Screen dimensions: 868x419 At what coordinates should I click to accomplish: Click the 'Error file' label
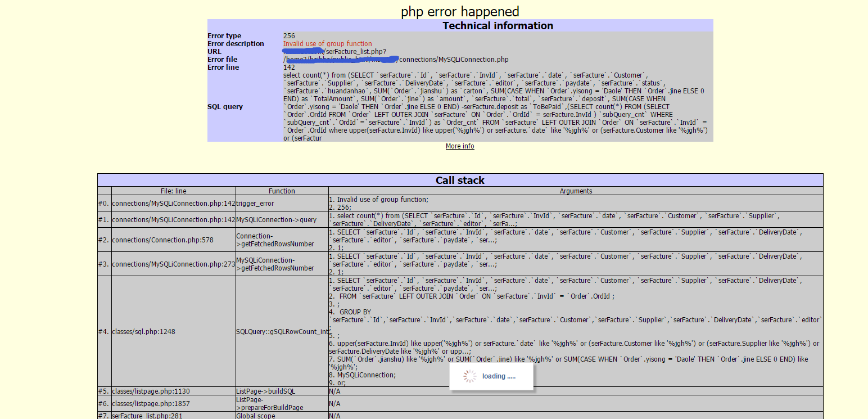(x=223, y=60)
